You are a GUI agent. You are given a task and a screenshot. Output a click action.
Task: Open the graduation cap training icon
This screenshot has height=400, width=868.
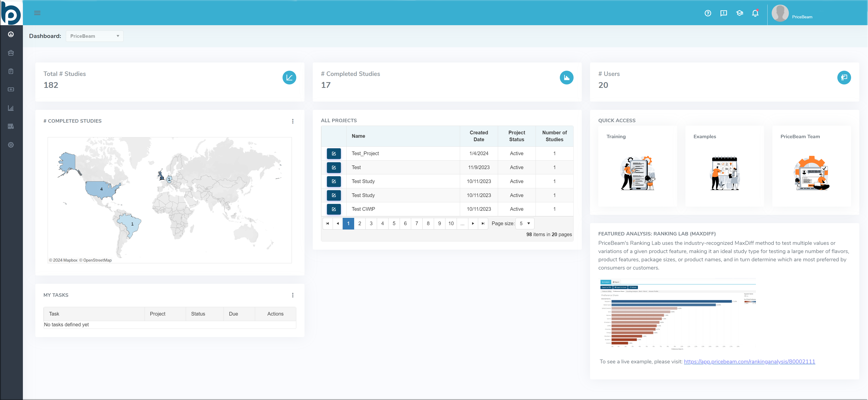[x=739, y=13]
